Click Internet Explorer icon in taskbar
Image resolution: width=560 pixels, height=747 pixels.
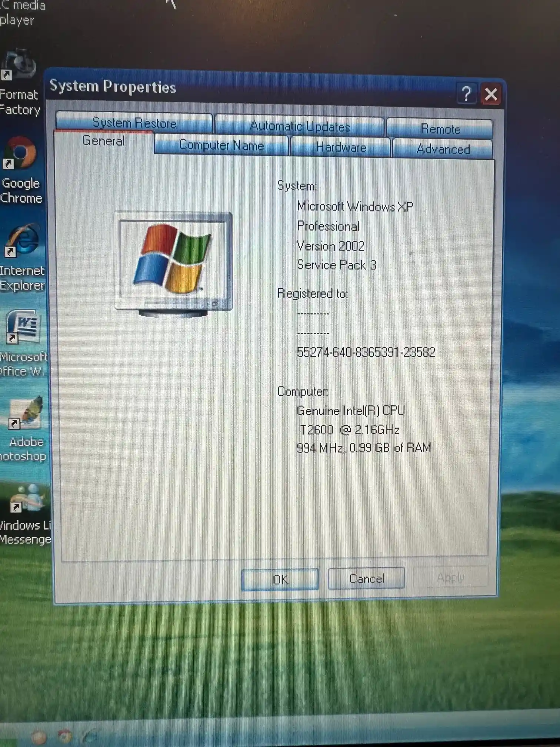91,736
